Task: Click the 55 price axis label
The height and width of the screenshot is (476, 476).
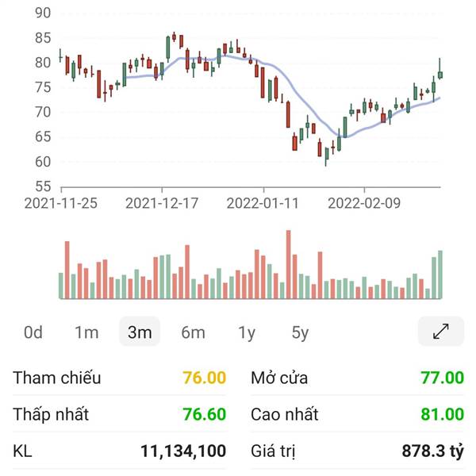Action: pos(43,186)
